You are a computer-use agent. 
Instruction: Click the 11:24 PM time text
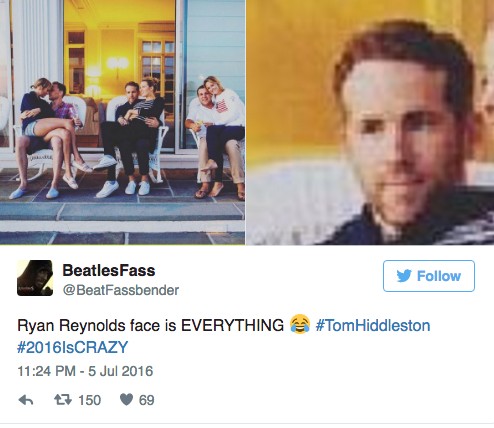pyautogui.click(x=46, y=371)
